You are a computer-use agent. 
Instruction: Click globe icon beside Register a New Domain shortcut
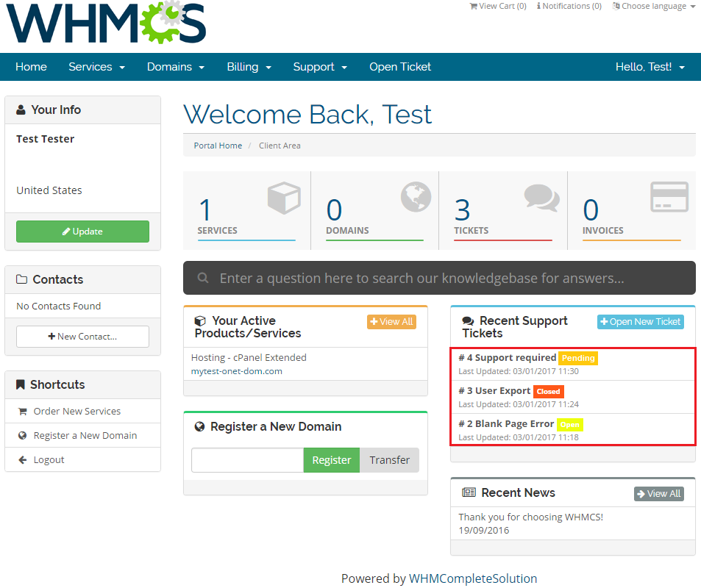tap(22, 435)
